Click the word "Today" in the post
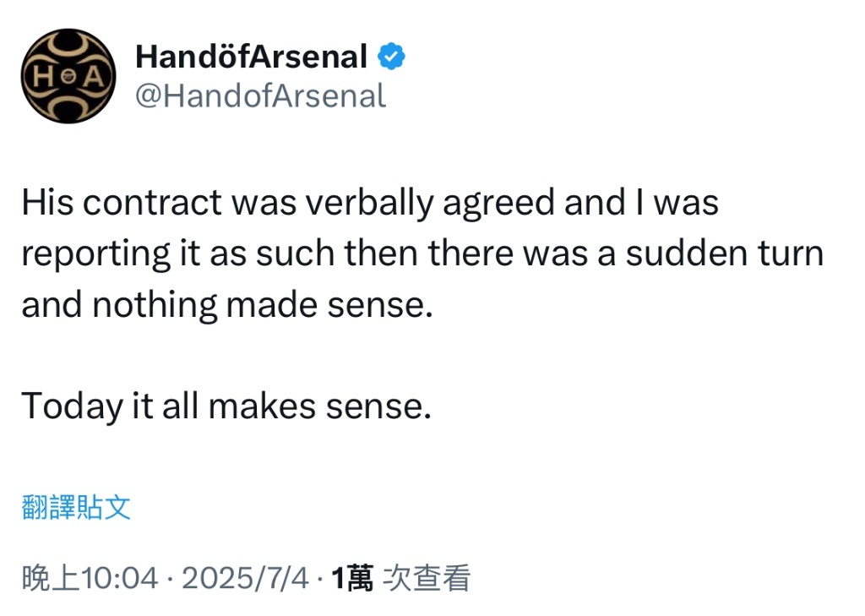Image resolution: width=865 pixels, height=616 pixels. pyautogui.click(x=73, y=406)
